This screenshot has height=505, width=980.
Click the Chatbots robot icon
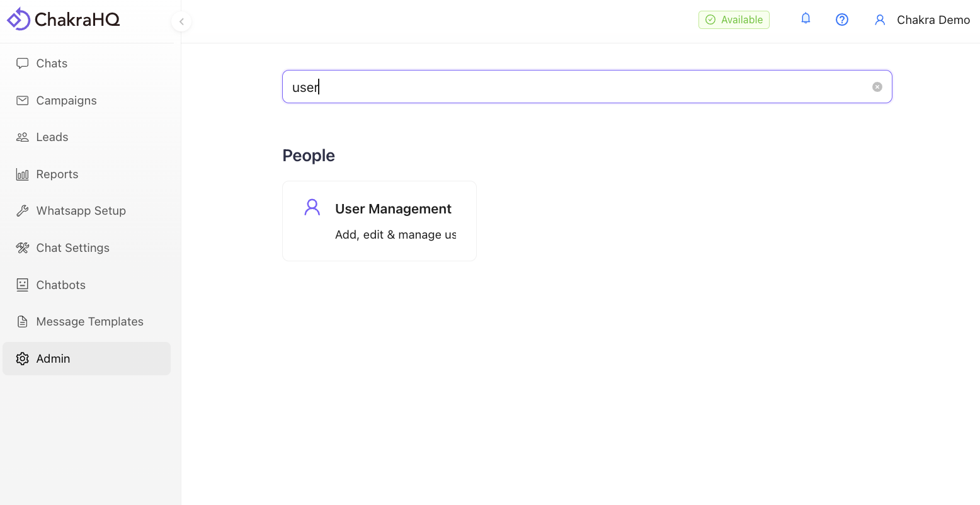pos(23,285)
